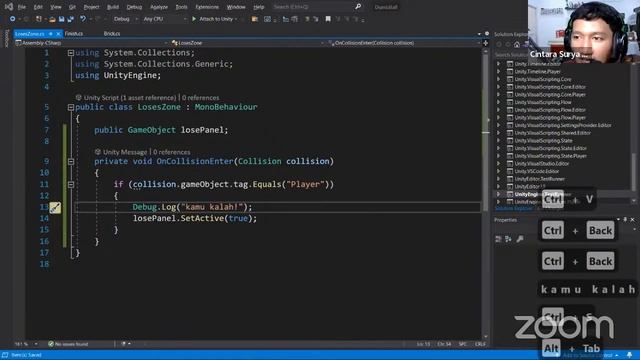Select Unity.VisualScripting.SettingsProvider.Editor tree item
Viewport: 640px width, 360px height.
[562, 126]
